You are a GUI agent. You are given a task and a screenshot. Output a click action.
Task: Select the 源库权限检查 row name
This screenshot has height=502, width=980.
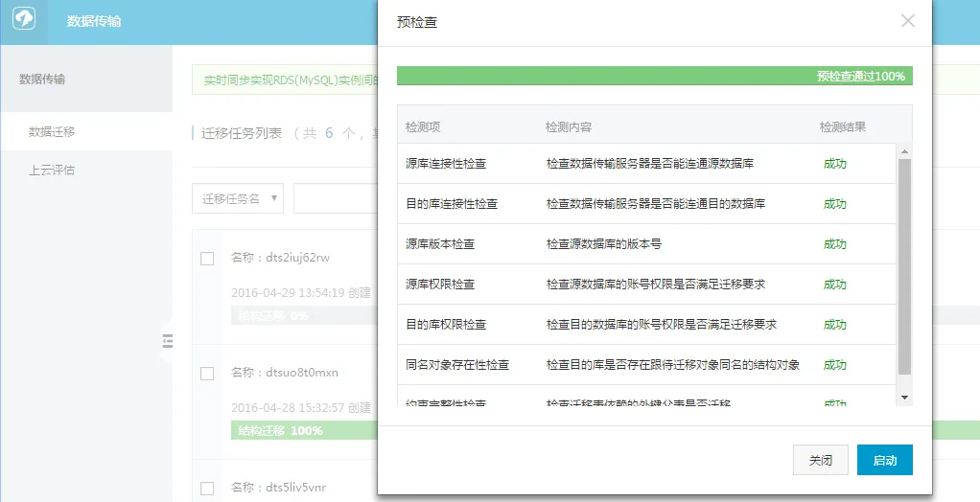[x=440, y=285]
